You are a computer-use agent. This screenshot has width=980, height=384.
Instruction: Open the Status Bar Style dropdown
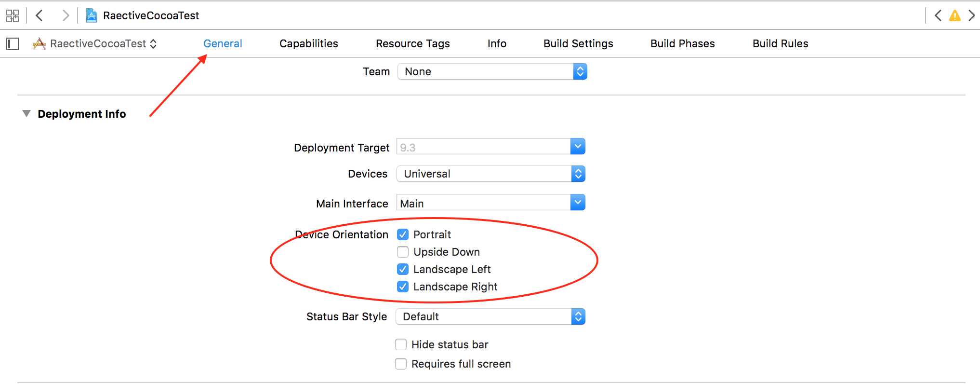pos(490,316)
